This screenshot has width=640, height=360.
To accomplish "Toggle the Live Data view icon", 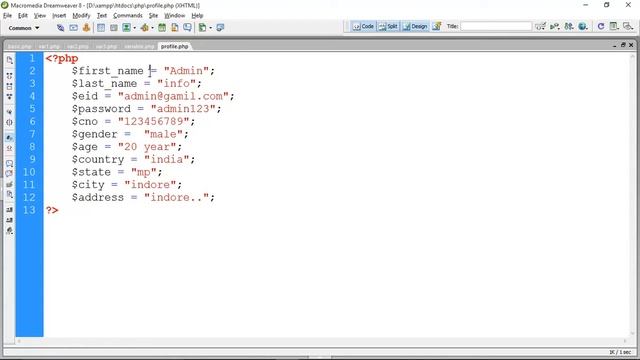I will (437, 27).
